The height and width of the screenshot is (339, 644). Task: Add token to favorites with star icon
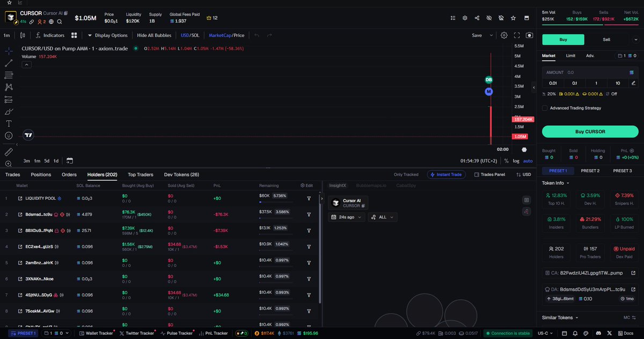coord(514,18)
